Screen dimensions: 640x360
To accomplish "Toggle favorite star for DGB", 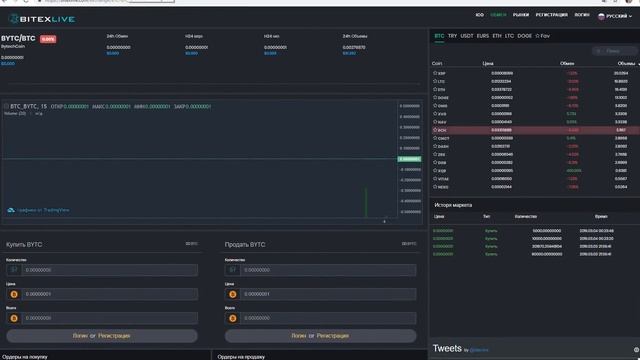I will pos(435,162).
